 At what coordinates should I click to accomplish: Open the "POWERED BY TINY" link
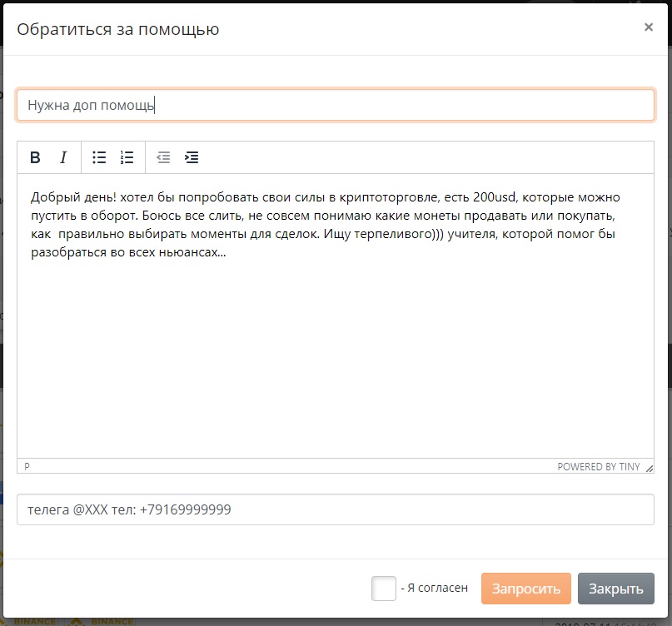(598, 466)
